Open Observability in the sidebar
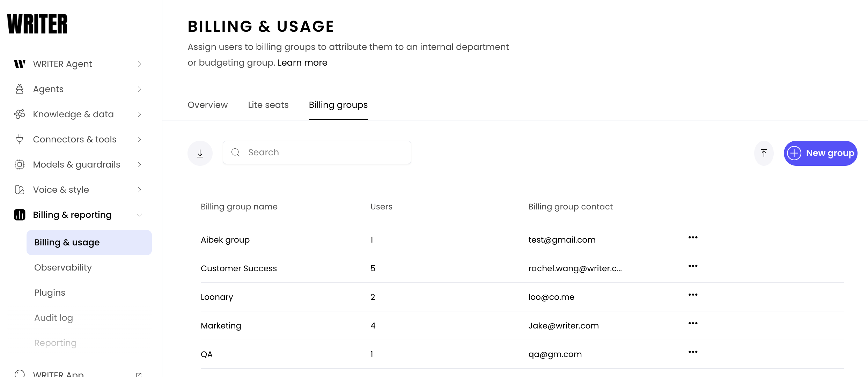The image size is (868, 377). [x=63, y=268]
